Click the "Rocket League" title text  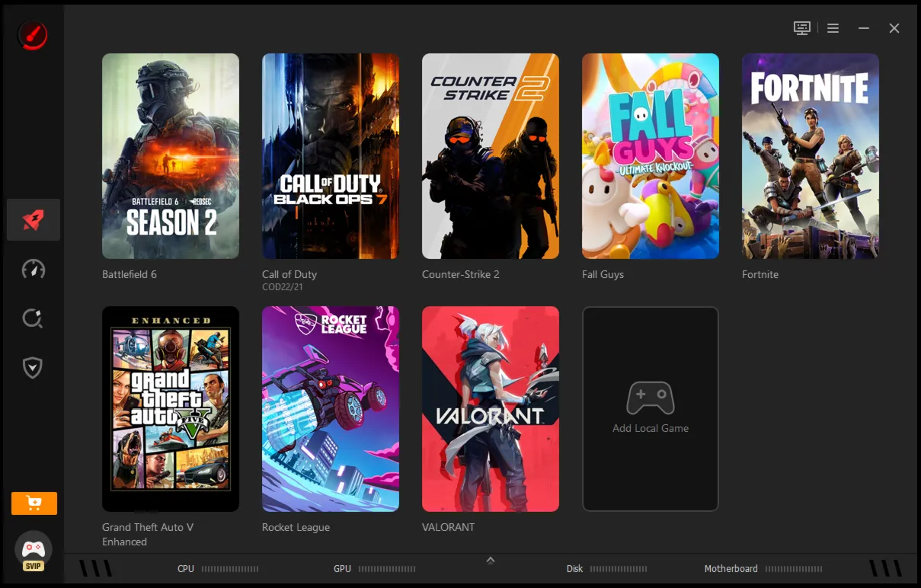[x=296, y=527]
